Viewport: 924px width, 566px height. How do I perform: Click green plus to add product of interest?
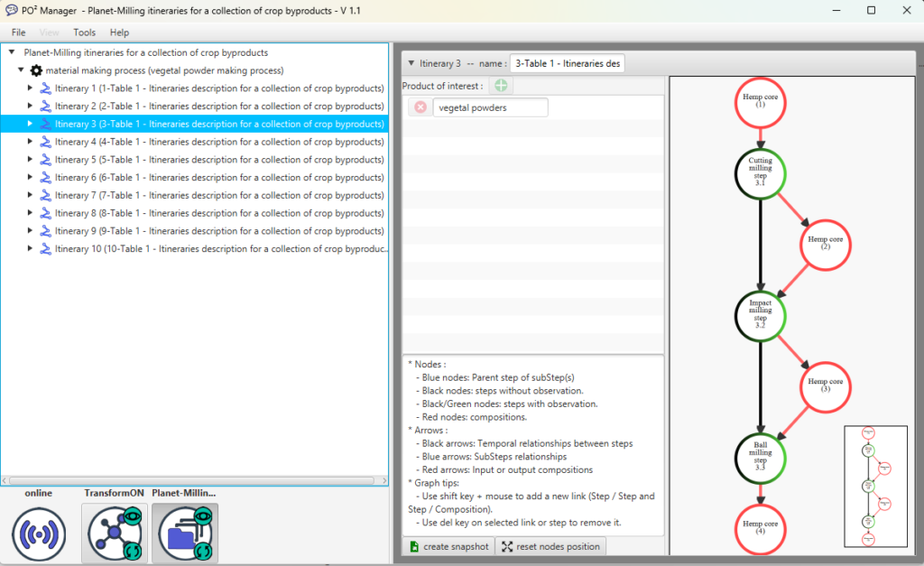(x=501, y=86)
